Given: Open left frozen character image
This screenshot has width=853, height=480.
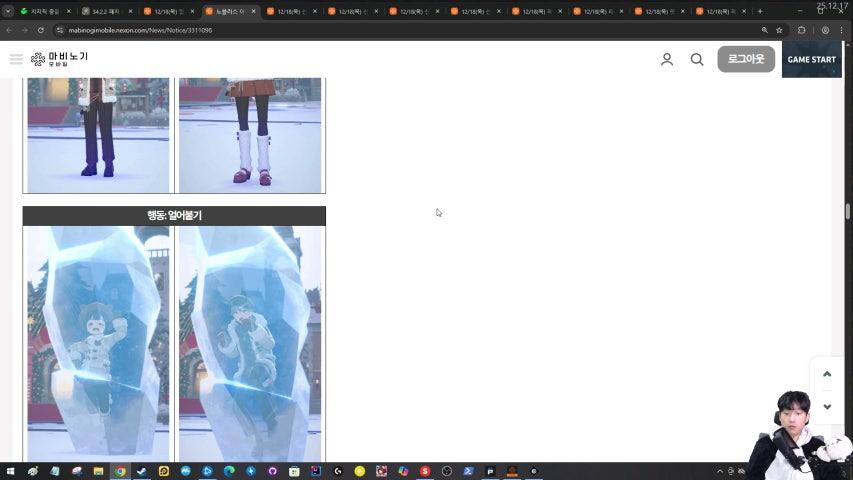Looking at the screenshot, I should pyautogui.click(x=98, y=344).
